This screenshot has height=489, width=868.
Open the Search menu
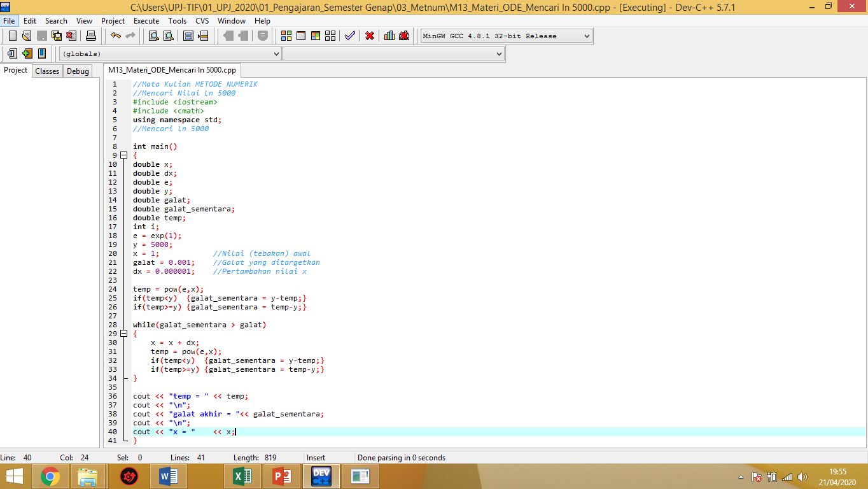coord(56,21)
